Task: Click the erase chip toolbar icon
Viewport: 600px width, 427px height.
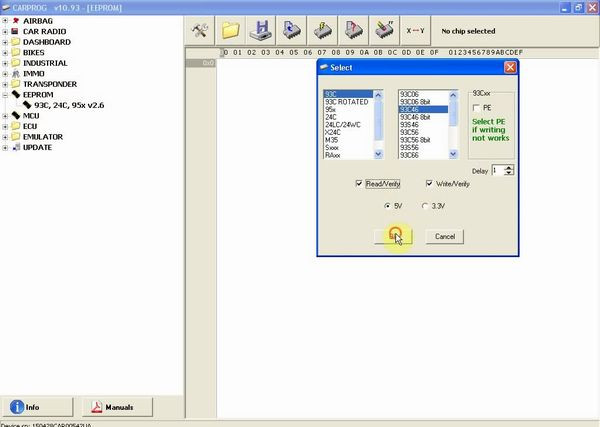Action: tap(383, 30)
